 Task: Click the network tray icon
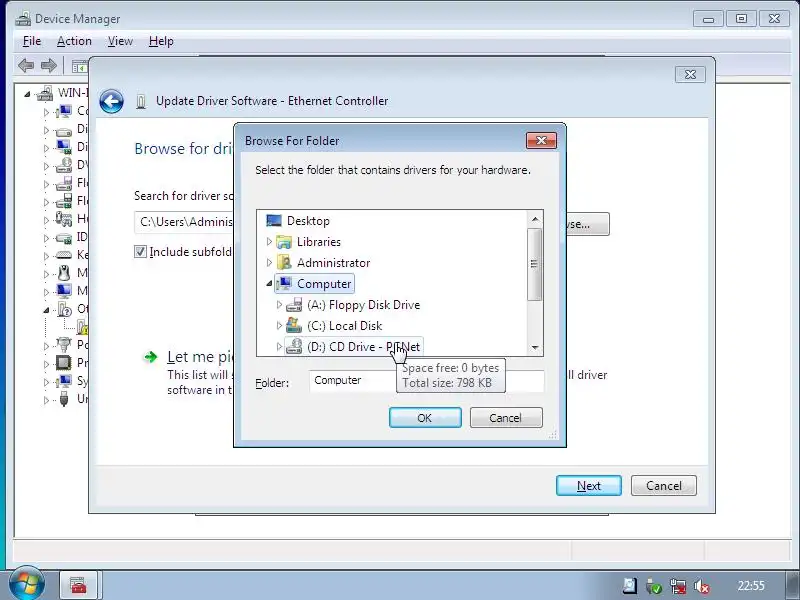(678, 586)
